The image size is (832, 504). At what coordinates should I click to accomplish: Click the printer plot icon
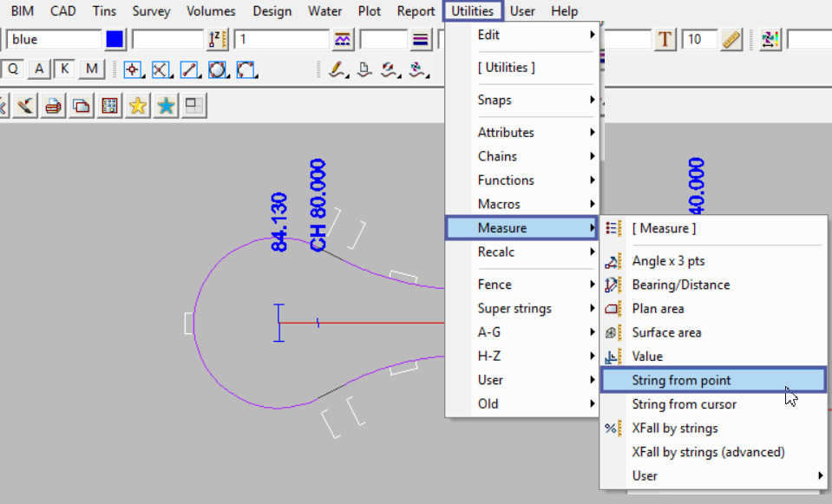coord(53,106)
